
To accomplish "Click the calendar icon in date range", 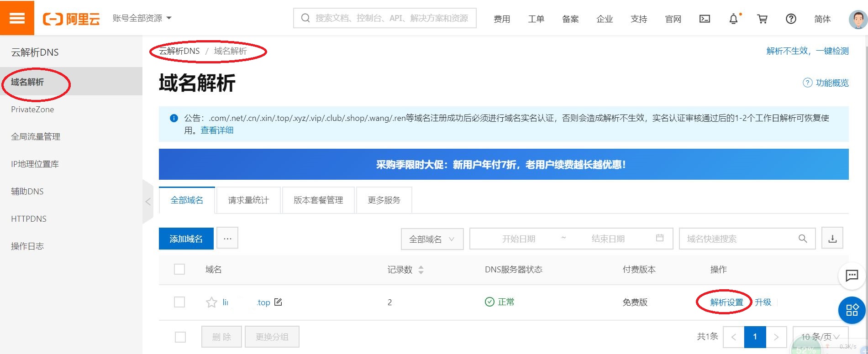I will tap(659, 238).
